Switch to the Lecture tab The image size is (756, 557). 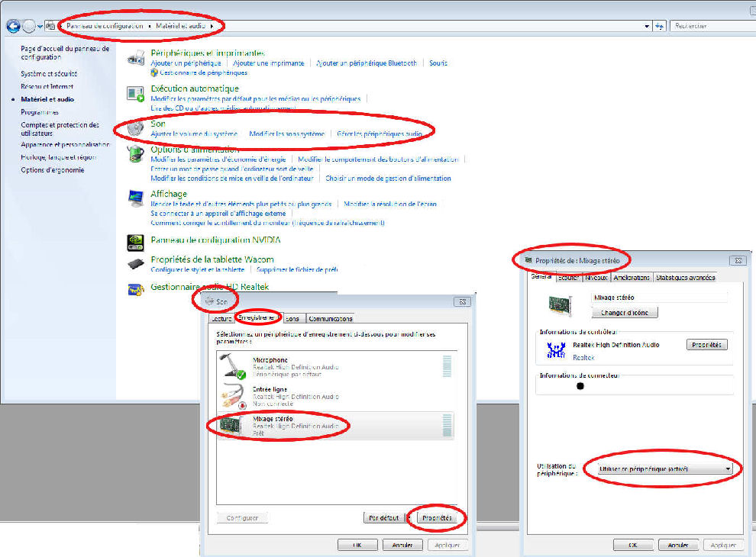click(x=221, y=318)
